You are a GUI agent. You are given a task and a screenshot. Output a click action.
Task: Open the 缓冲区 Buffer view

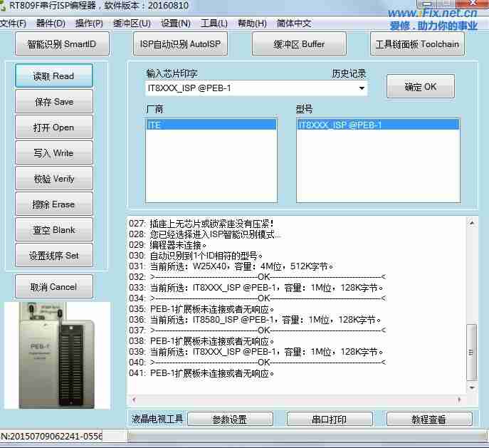pos(299,44)
